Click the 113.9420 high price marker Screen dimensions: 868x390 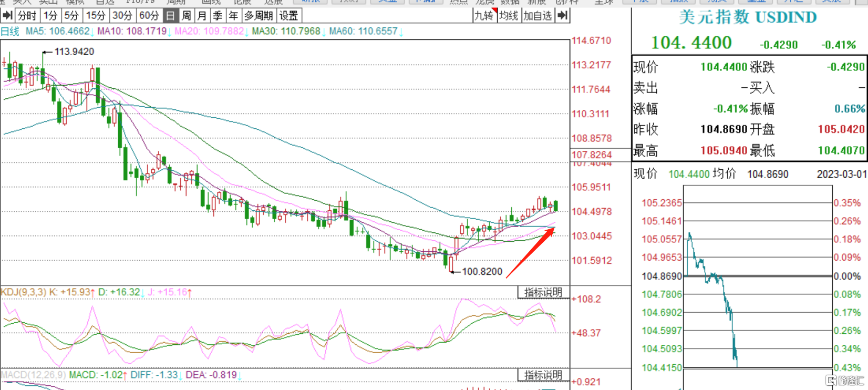74,52
